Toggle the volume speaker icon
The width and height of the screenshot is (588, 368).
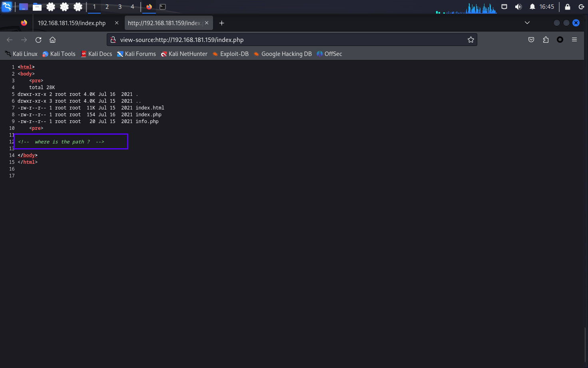(x=518, y=7)
